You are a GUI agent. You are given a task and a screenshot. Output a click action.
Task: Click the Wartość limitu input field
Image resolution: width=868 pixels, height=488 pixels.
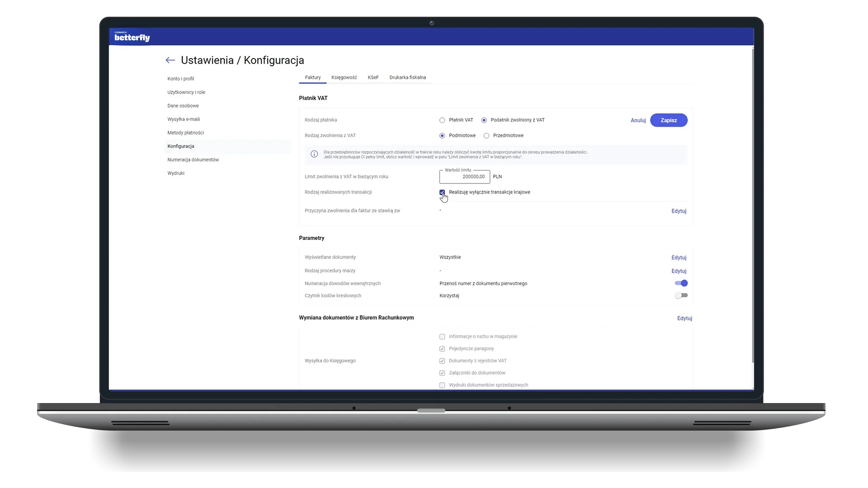click(464, 177)
